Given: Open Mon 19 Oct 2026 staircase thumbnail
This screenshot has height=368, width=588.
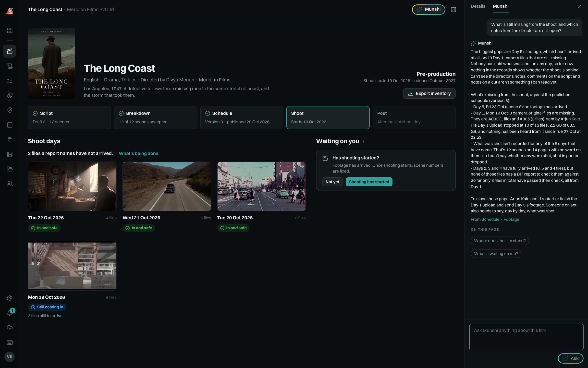Looking at the screenshot, I should 72,266.
